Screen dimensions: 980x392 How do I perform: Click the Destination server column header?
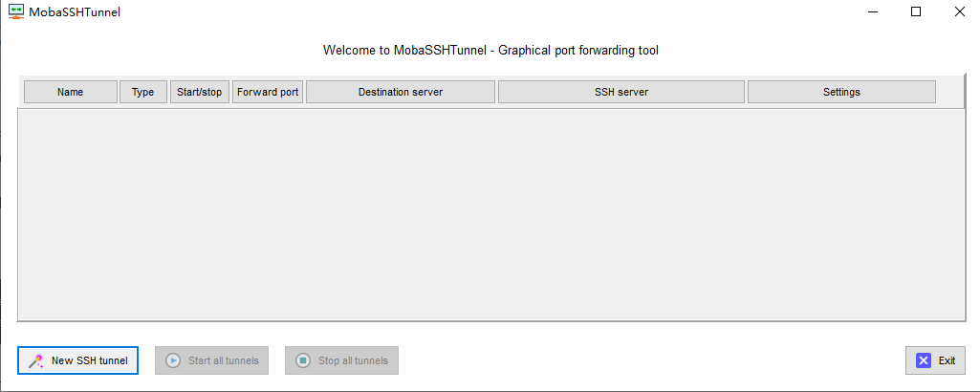pyautogui.click(x=401, y=92)
